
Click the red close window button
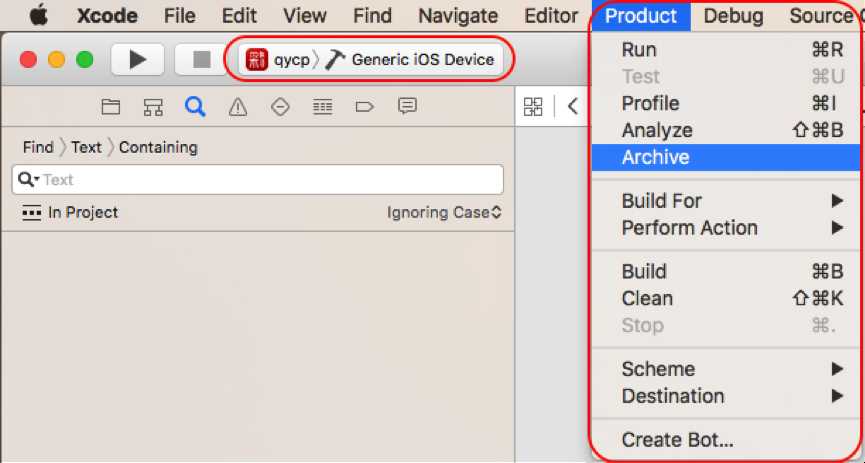pyautogui.click(x=29, y=59)
